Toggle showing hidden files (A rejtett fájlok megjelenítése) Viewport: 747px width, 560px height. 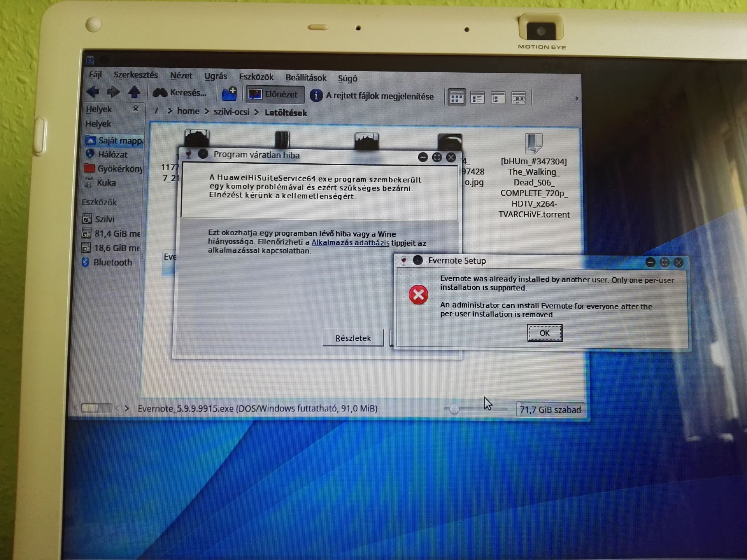point(372,96)
